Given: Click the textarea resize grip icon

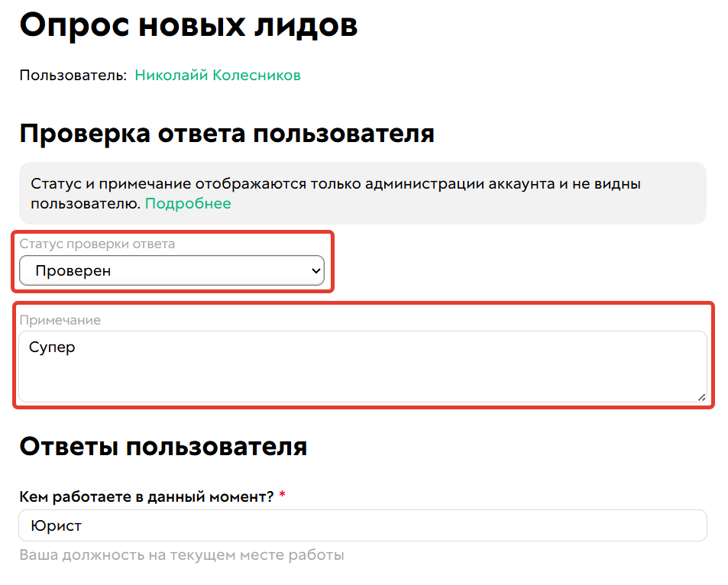Looking at the screenshot, I should [x=702, y=397].
